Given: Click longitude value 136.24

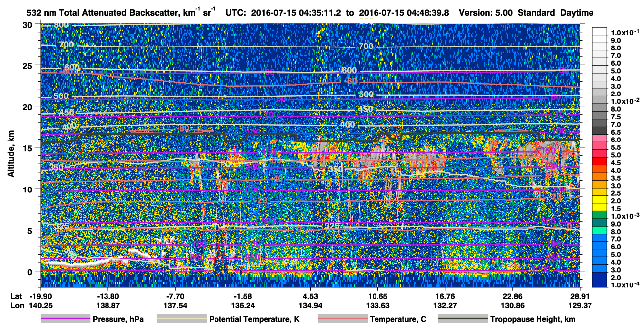Looking at the screenshot, I should [x=243, y=305].
